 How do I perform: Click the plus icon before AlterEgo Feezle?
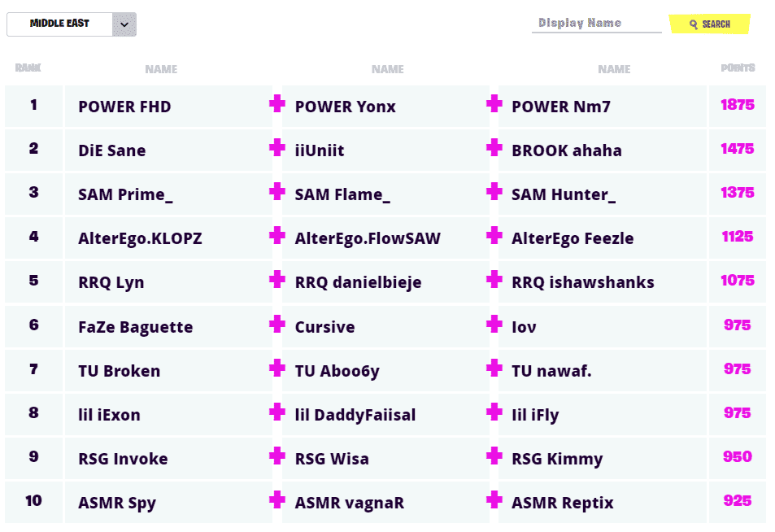pos(494,236)
